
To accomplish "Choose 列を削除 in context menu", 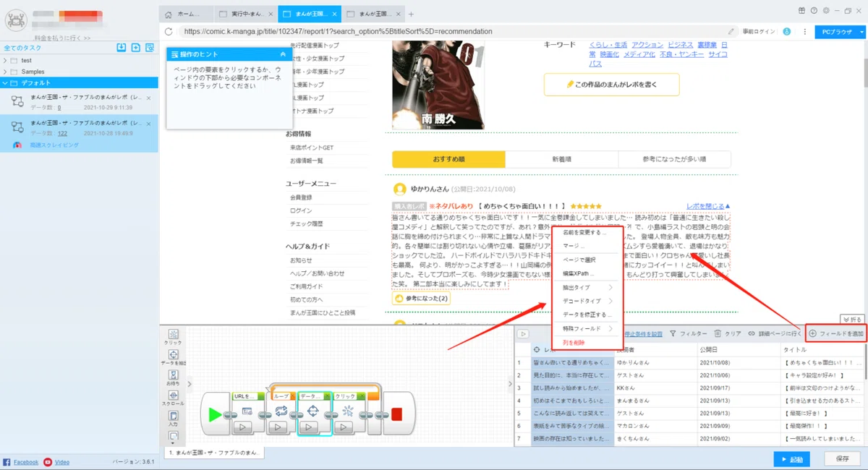I will click(574, 342).
